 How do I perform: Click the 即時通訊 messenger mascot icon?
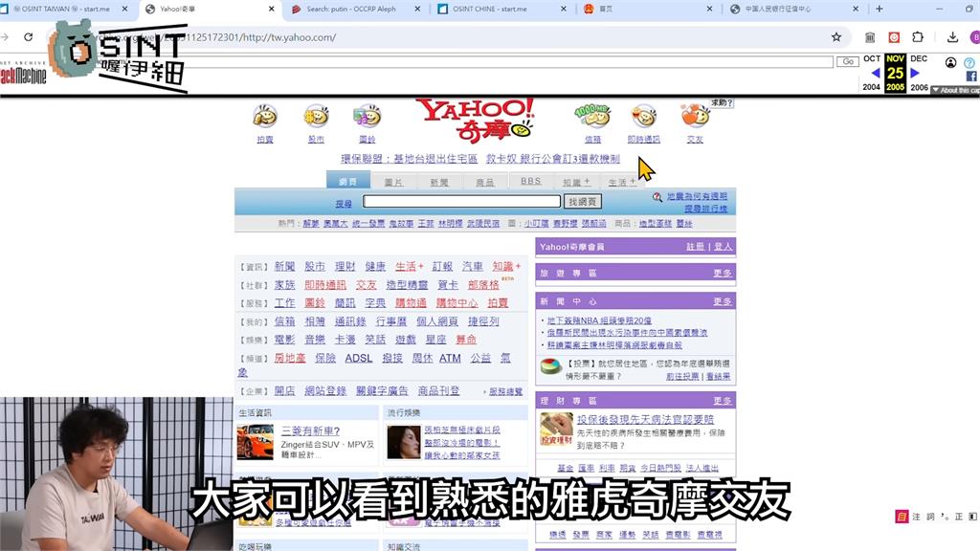click(x=644, y=116)
